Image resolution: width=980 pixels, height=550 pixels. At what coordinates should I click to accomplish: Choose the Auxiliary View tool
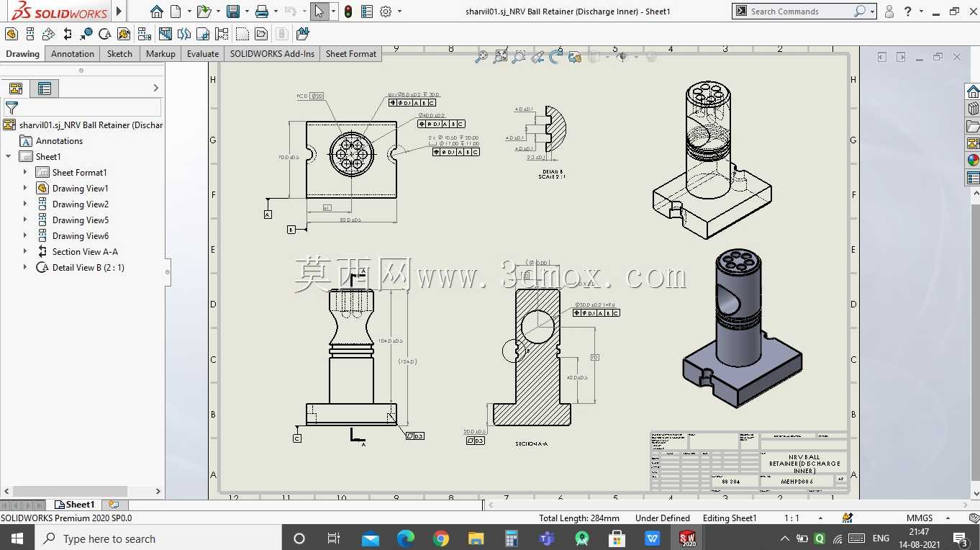pos(49,34)
